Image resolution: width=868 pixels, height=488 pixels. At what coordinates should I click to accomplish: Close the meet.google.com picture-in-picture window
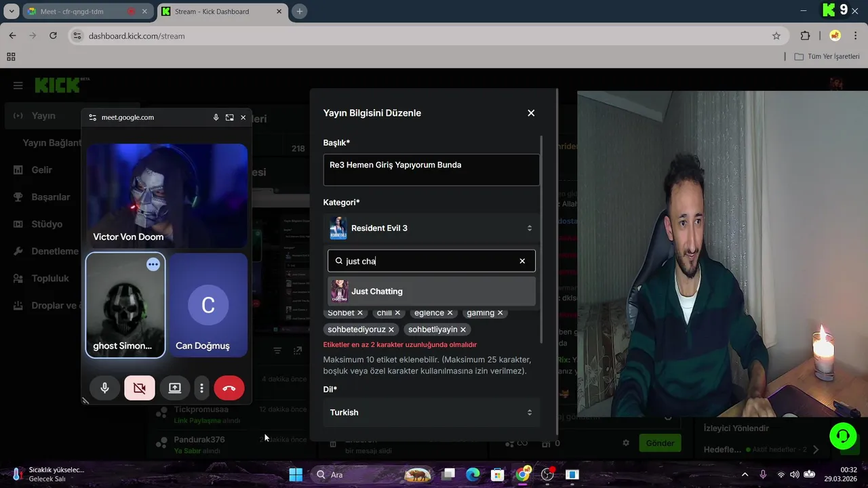243,117
